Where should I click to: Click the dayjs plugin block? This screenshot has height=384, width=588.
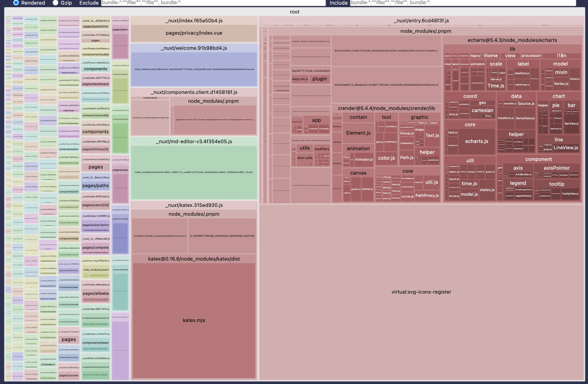coord(320,79)
